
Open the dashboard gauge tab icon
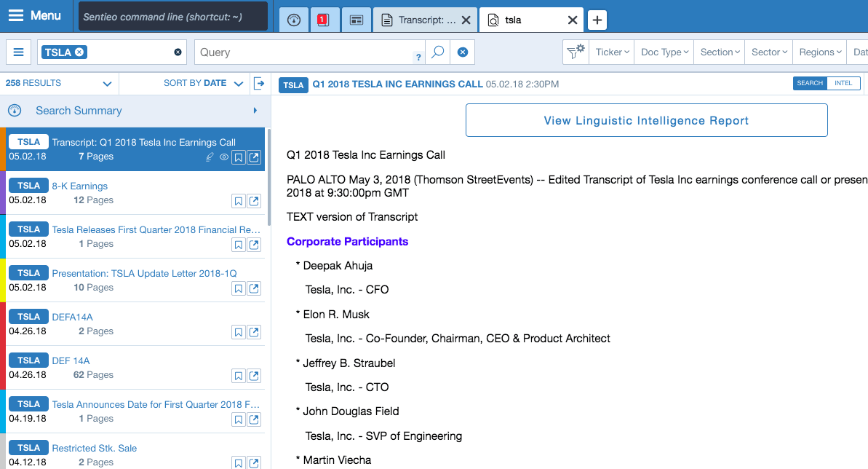click(x=294, y=20)
